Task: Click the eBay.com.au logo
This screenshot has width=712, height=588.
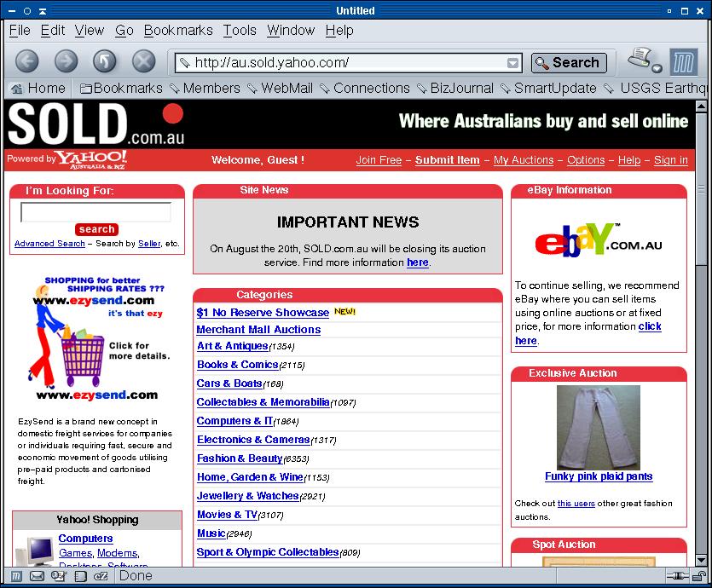Action: [599, 240]
